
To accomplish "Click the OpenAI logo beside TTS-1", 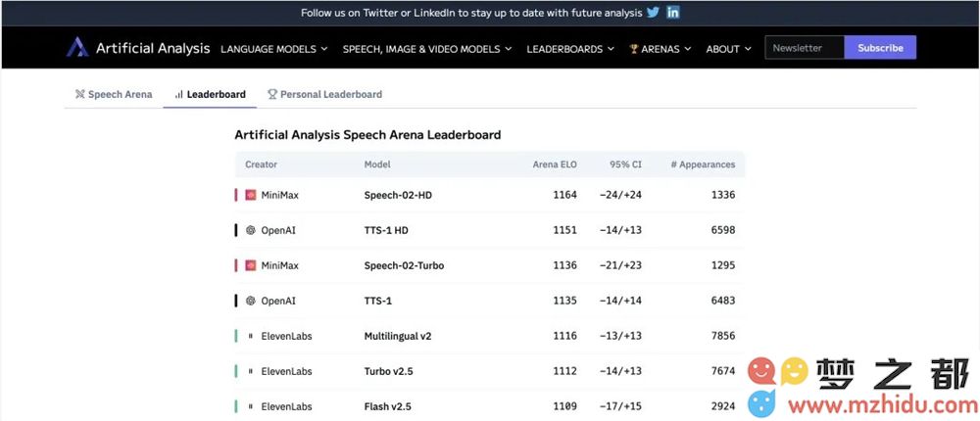I will tap(251, 301).
